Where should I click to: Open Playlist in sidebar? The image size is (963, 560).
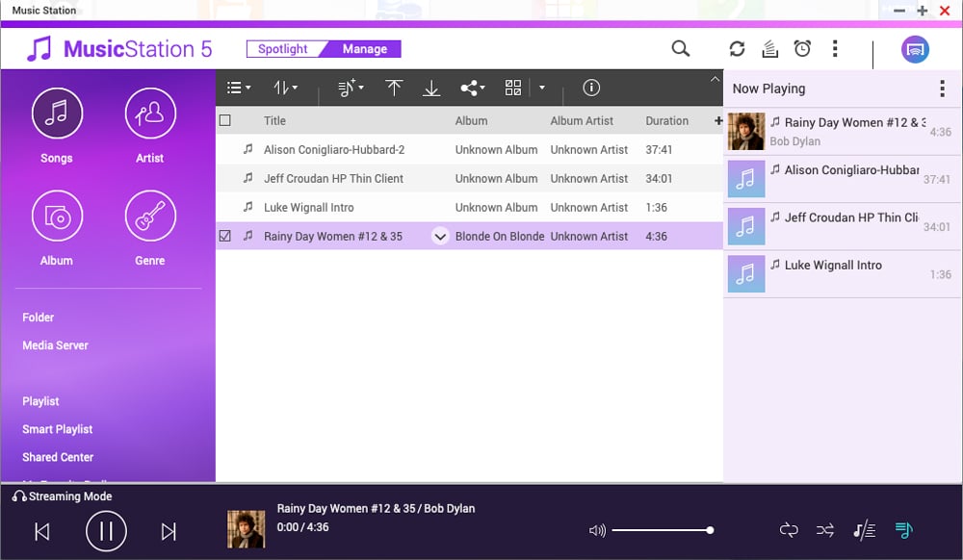[x=40, y=401]
